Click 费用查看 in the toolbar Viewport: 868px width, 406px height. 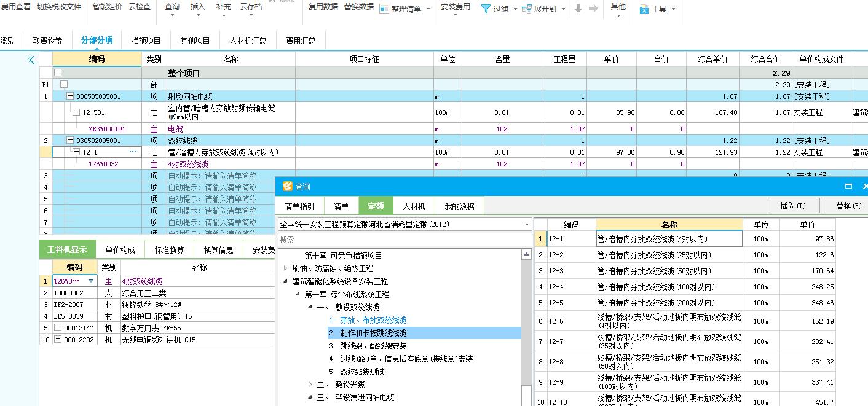[16, 7]
